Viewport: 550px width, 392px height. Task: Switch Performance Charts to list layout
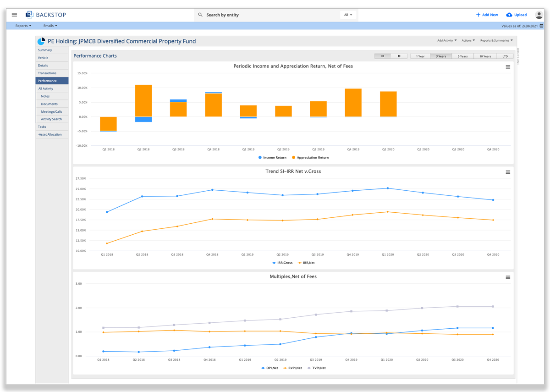click(383, 56)
